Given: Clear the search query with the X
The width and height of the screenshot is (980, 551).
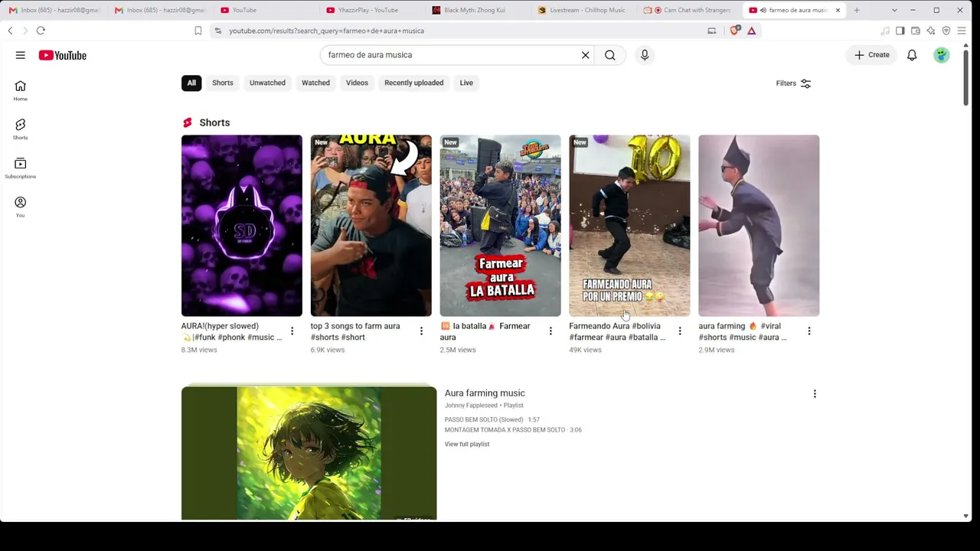Looking at the screenshot, I should click(586, 55).
